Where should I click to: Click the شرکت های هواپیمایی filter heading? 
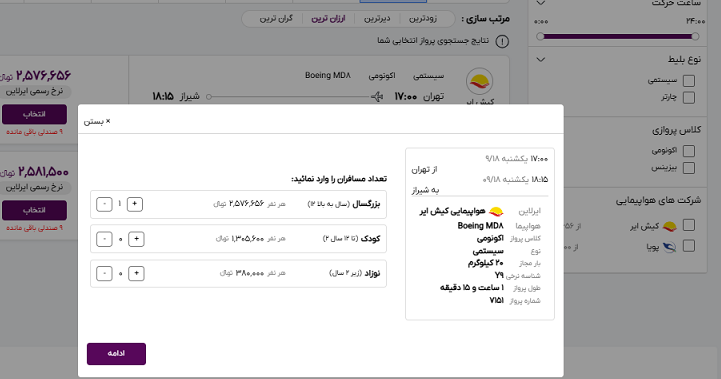click(658, 200)
